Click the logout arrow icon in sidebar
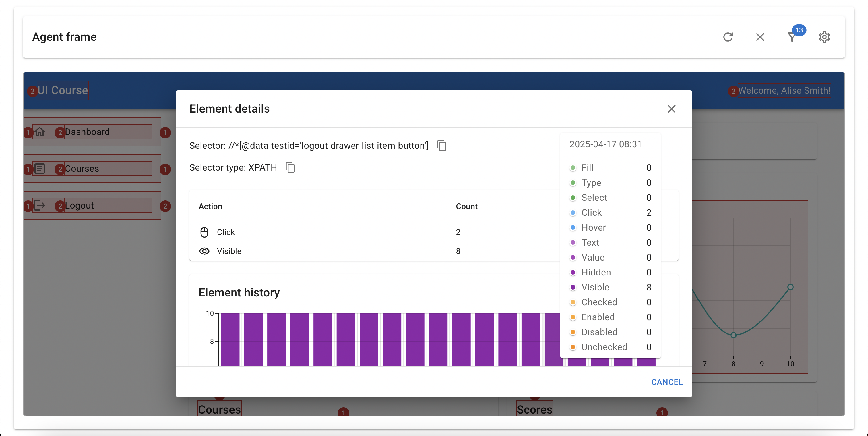Image resolution: width=868 pixels, height=436 pixels. tap(40, 205)
